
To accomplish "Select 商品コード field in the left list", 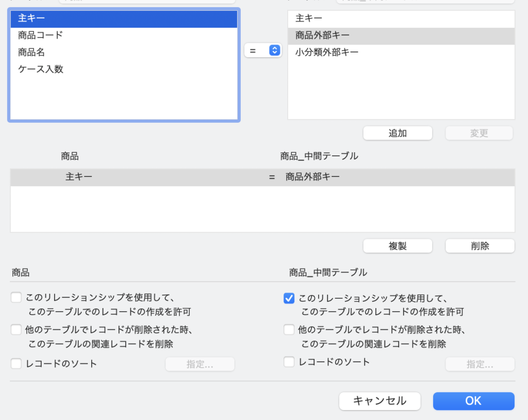I will pyautogui.click(x=40, y=35).
